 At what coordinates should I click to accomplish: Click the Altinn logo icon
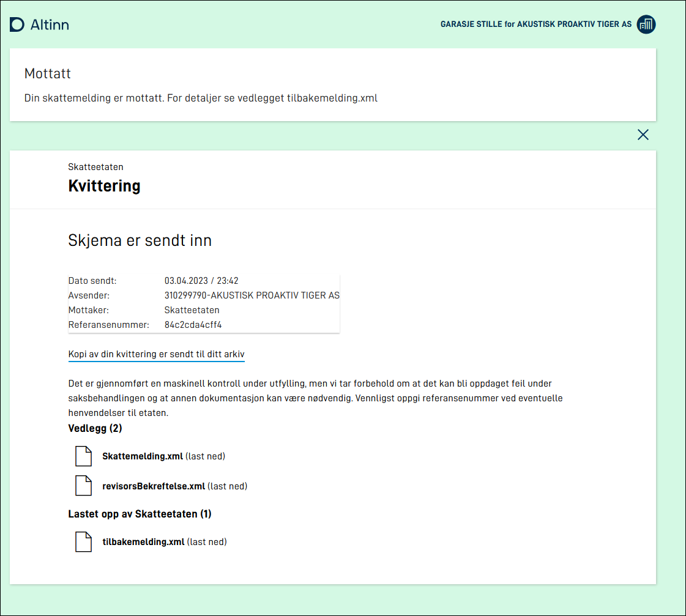pyautogui.click(x=17, y=24)
